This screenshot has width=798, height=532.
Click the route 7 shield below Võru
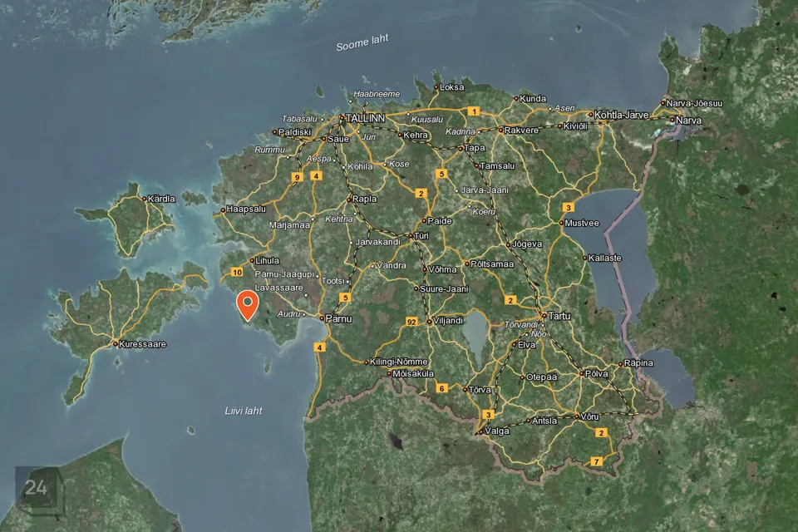click(x=595, y=461)
